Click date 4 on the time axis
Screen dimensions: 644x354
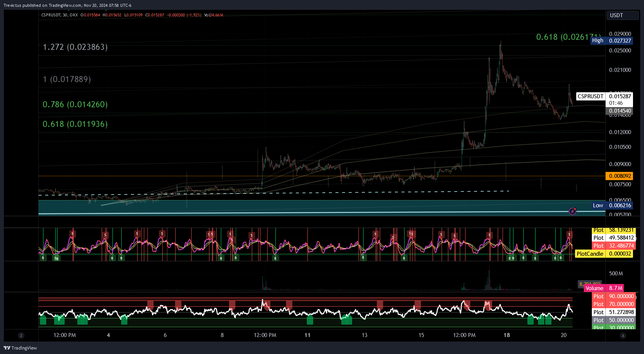[x=108, y=335]
